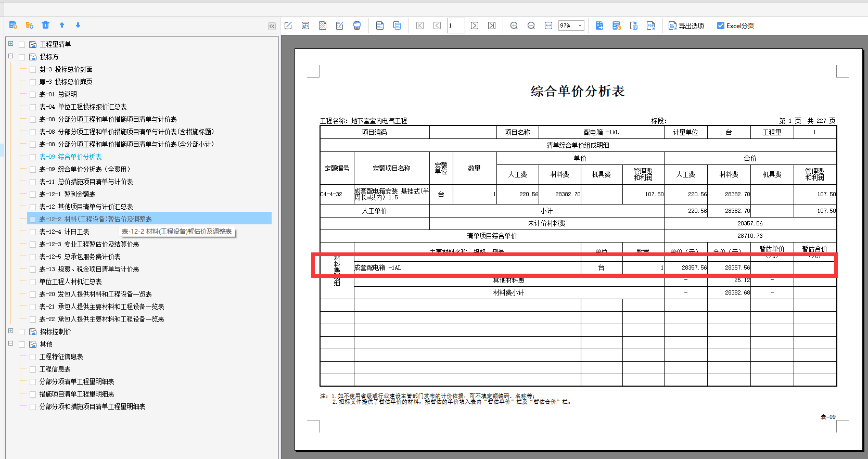Go to first page
The image size is (868, 459).
[420, 25]
